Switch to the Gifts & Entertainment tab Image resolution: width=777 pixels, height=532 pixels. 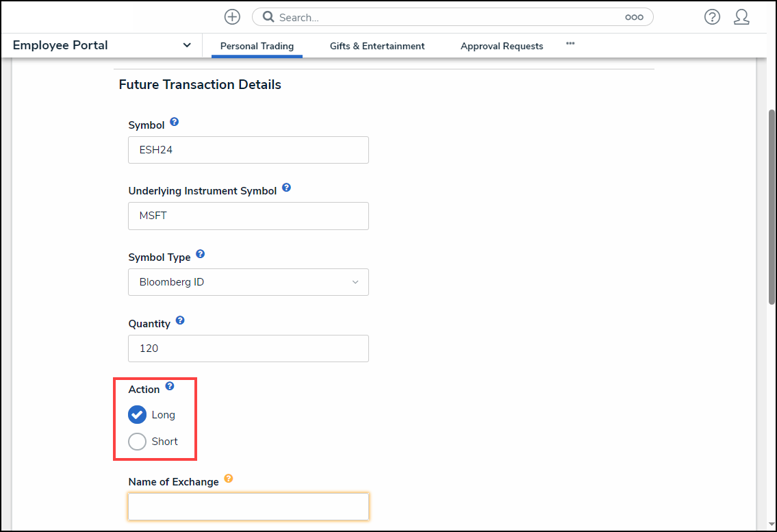coord(377,46)
